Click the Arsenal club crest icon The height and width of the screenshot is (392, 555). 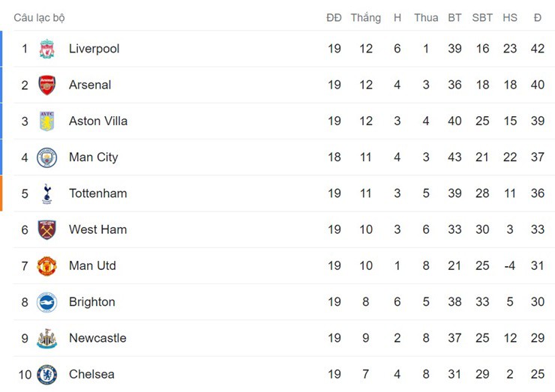click(47, 85)
